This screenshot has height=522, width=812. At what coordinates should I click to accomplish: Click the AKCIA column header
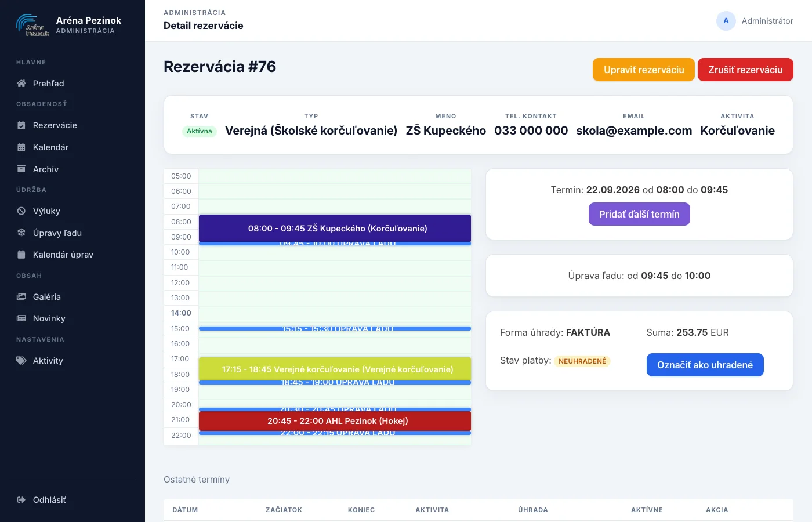717,510
